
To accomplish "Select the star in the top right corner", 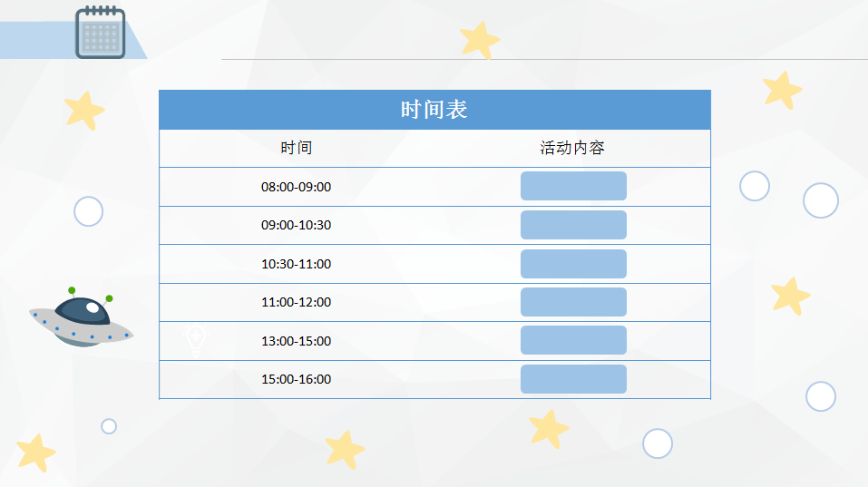I will click(x=782, y=90).
